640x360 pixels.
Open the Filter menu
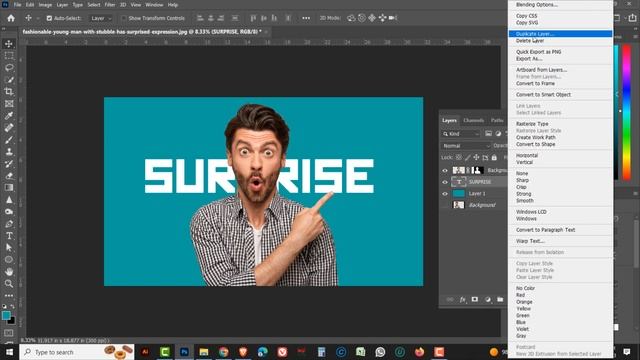pos(110,5)
